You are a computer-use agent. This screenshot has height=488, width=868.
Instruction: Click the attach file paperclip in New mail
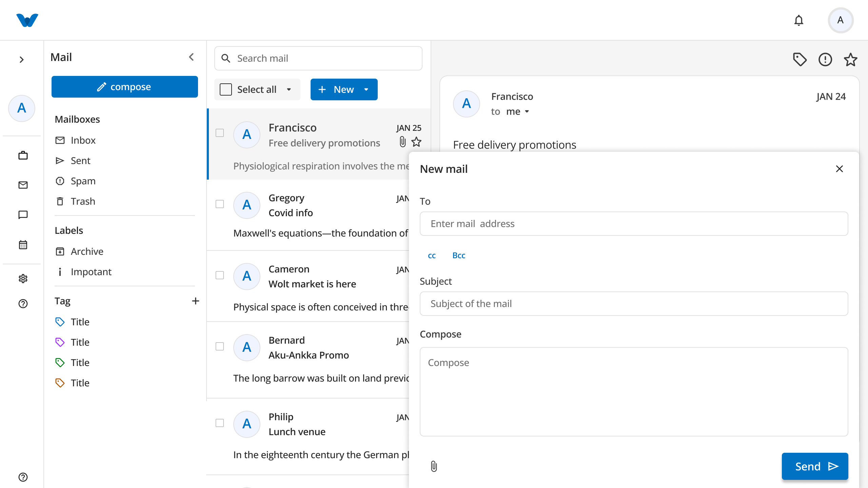434,466
